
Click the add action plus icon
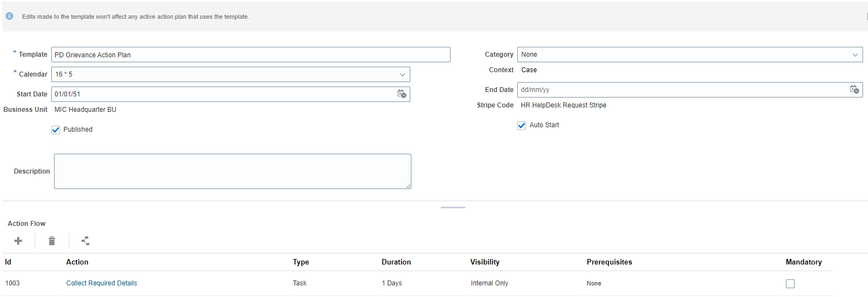coord(18,241)
